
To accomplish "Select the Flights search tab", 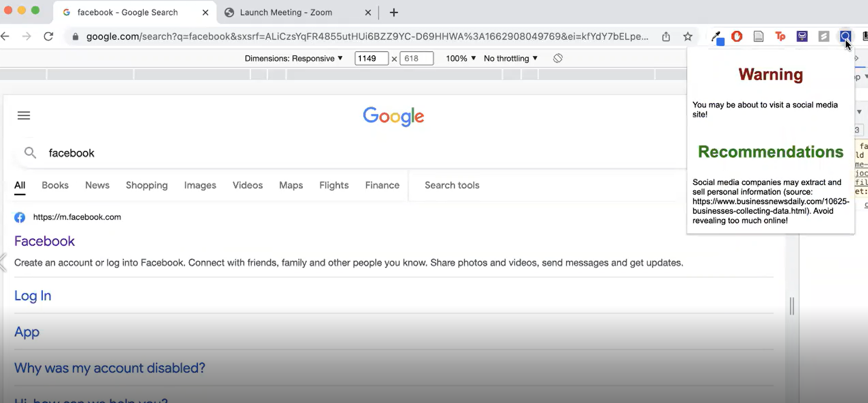I will click(x=334, y=185).
